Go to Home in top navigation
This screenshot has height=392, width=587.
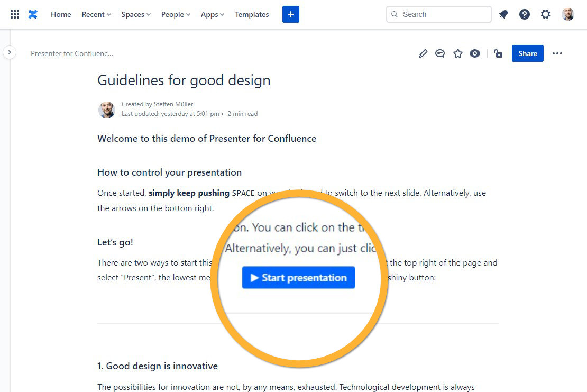[61, 14]
